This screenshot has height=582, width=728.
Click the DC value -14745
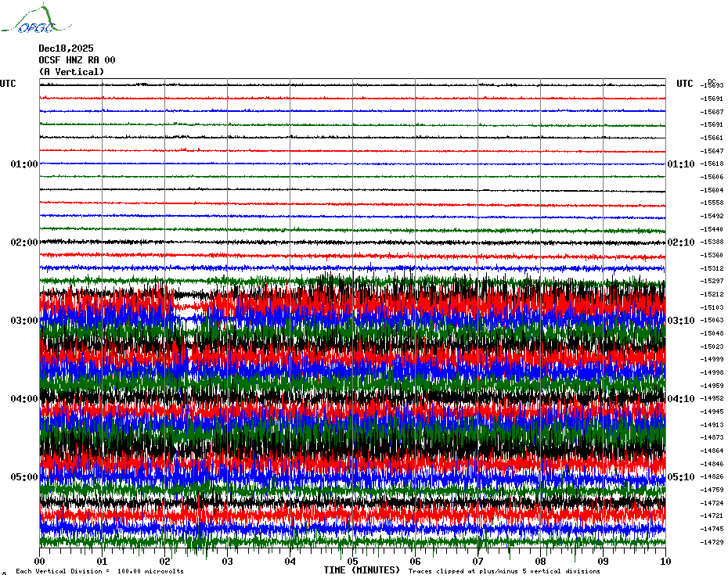712,529
